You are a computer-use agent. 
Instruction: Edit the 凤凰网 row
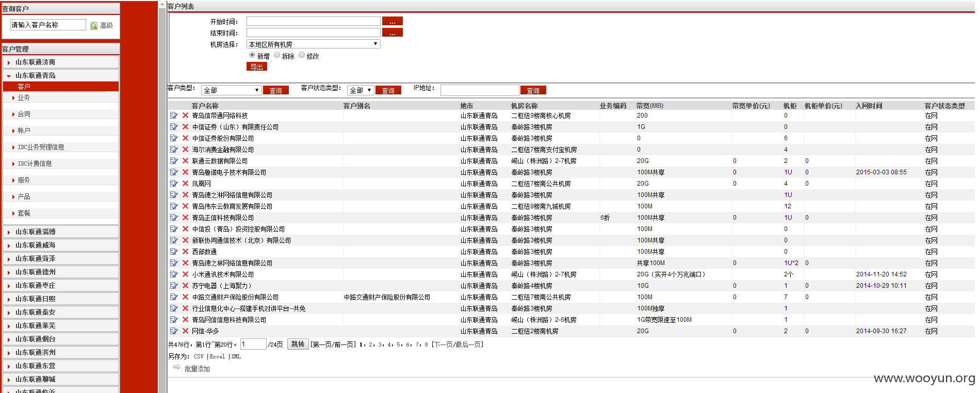(174, 184)
